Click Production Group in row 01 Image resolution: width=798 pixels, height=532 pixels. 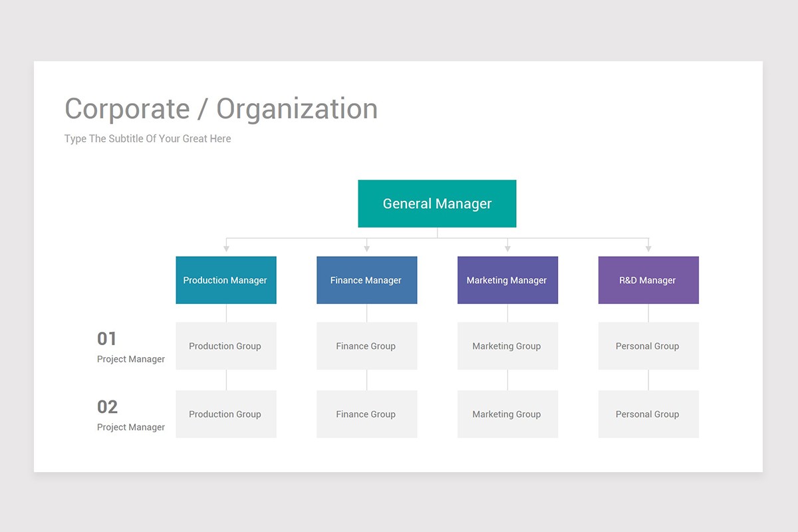tap(225, 346)
